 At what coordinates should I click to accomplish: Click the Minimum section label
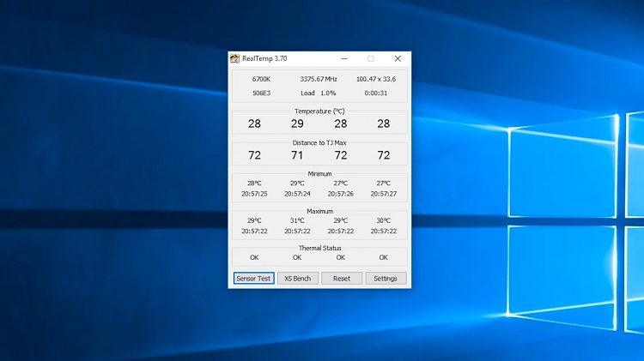(x=319, y=173)
